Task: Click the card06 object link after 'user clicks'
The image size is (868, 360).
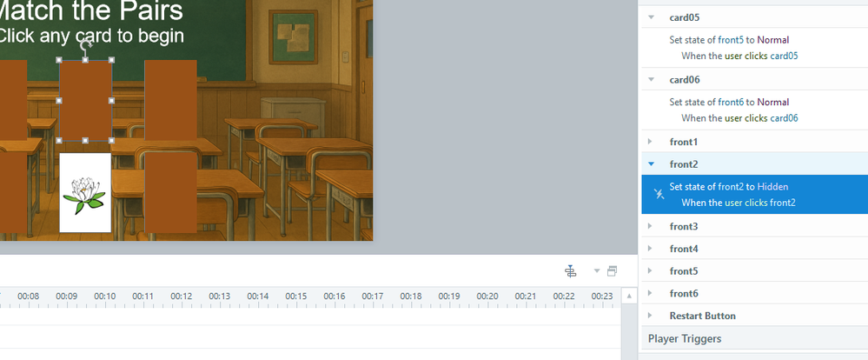Action: 784,118
